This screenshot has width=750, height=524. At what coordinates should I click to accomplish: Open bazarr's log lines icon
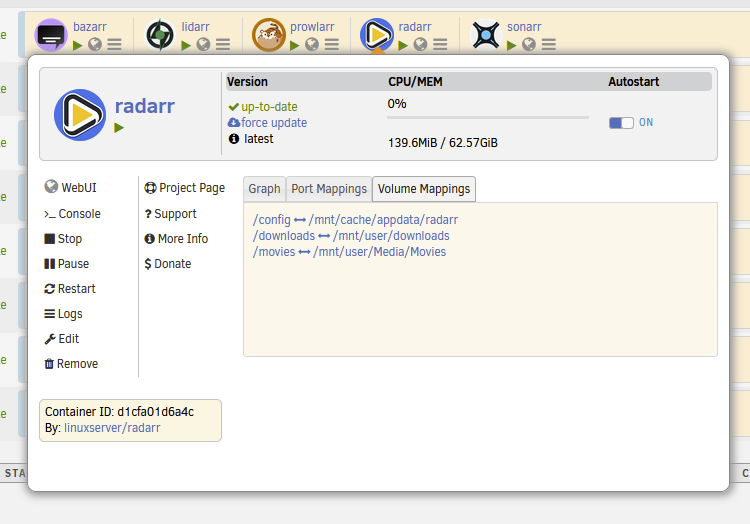114,44
